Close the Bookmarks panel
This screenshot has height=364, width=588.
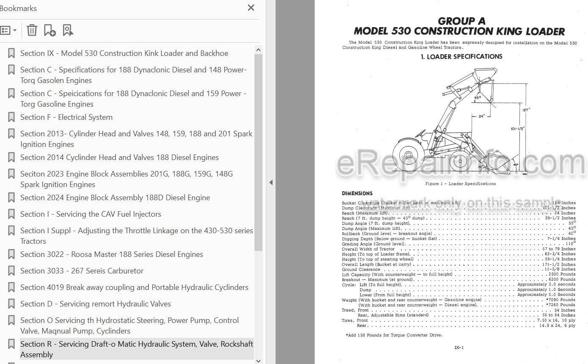[x=251, y=8]
